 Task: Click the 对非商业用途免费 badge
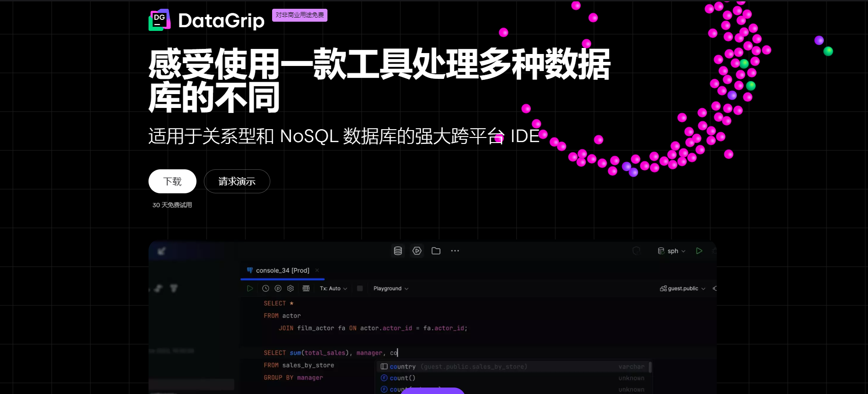tap(300, 15)
